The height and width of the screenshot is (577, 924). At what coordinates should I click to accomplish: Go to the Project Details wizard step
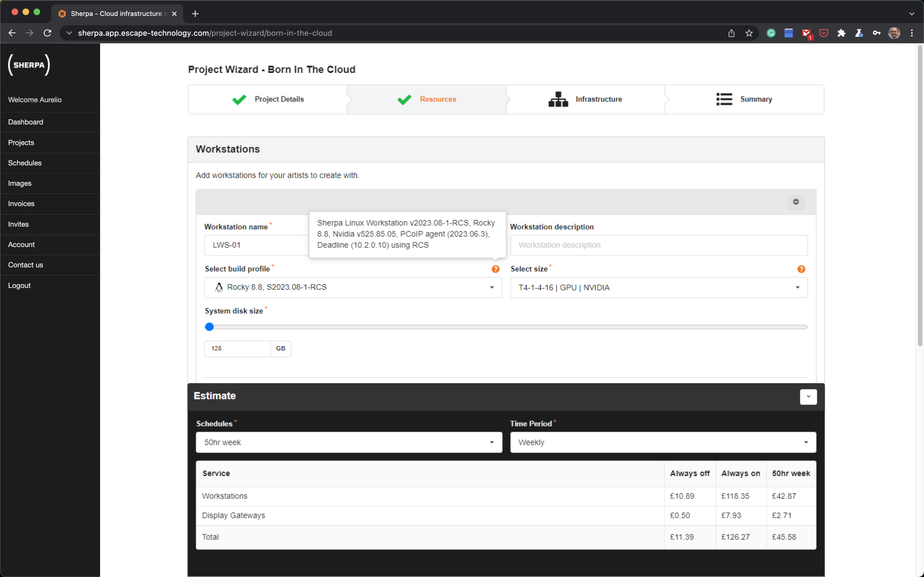[x=268, y=99]
